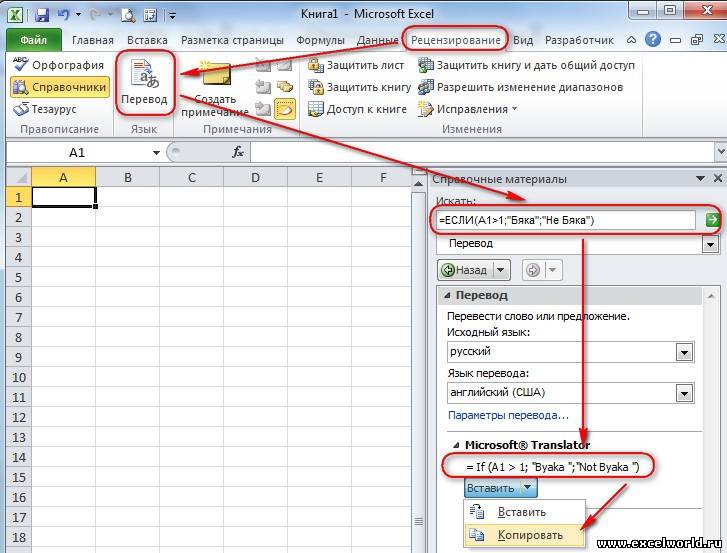Switch to the Вид tab
The width and height of the screenshot is (727, 553).
pos(523,40)
